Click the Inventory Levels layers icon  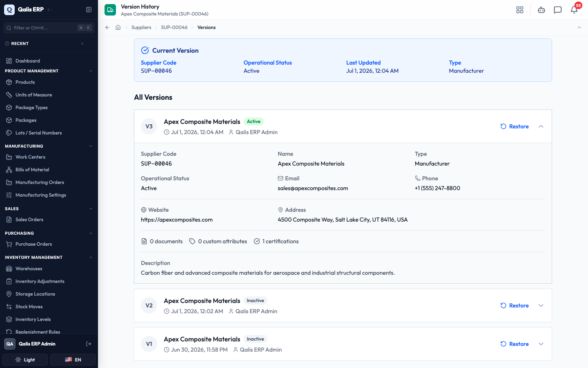coord(9,319)
